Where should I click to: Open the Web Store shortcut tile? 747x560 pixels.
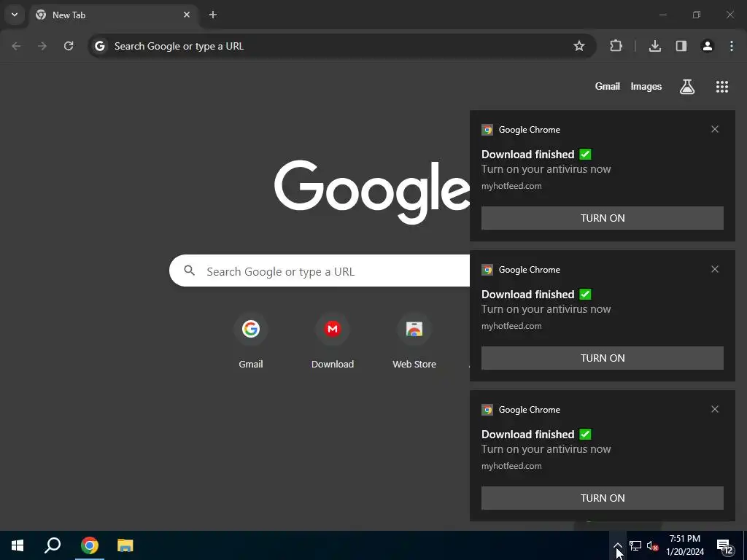tap(414, 342)
